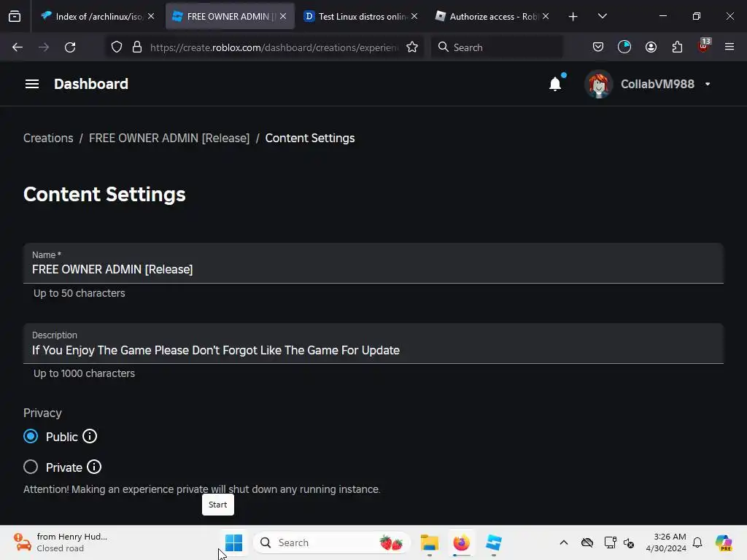Show hidden system tray icons

coord(564,542)
